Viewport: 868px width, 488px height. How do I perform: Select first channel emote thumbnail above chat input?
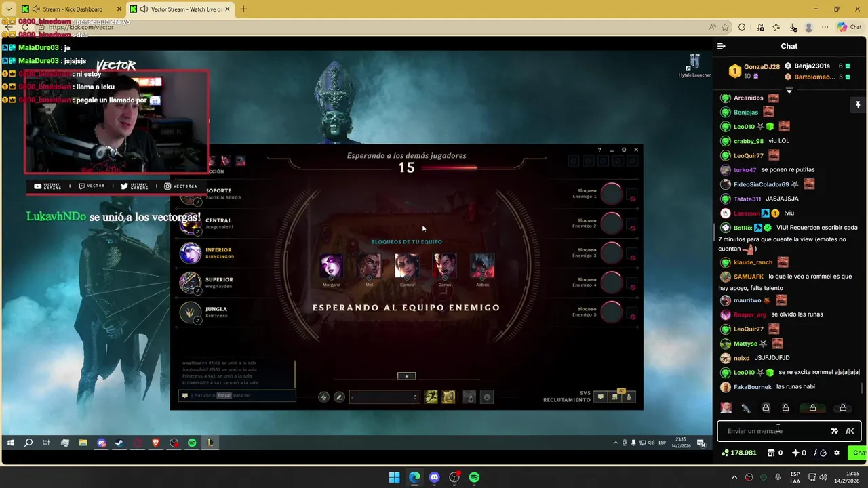(726, 408)
